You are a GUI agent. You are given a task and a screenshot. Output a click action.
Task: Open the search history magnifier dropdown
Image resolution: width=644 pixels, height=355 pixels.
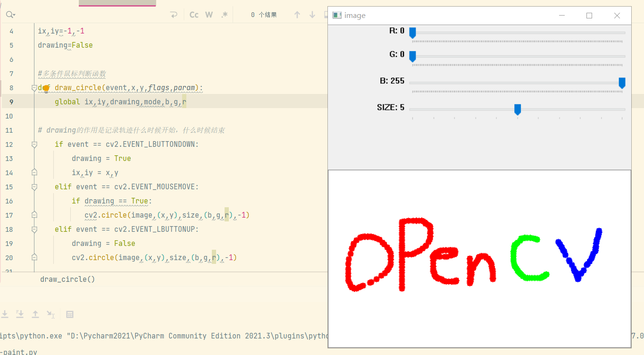click(10, 15)
